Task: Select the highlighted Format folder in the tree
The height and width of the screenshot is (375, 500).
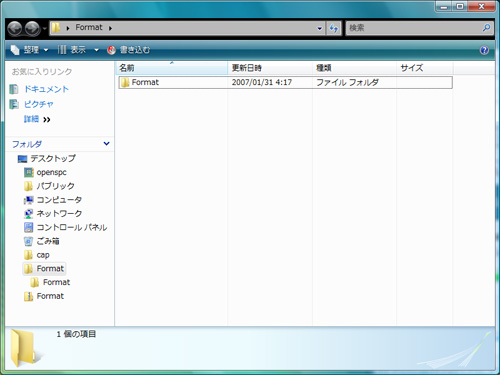Action: [x=44, y=269]
